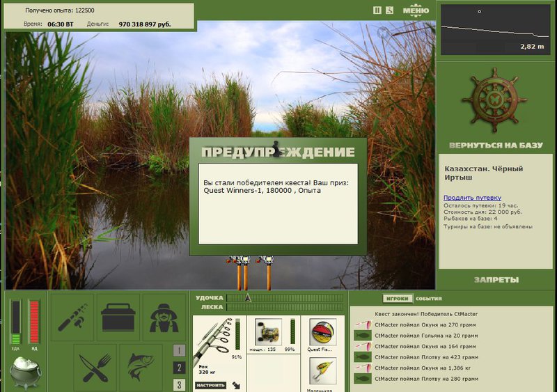This screenshot has width=557, height=392.
Task: Click 'Осталось путевки: 19 час.' text
Action: pos(480,205)
